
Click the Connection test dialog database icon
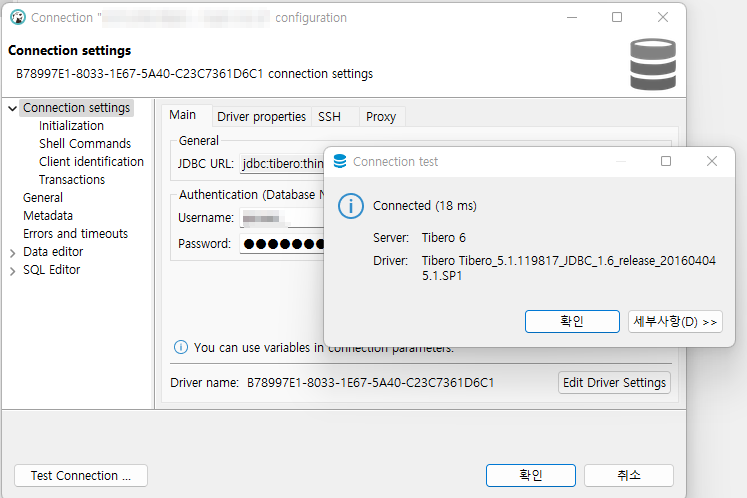click(340, 162)
